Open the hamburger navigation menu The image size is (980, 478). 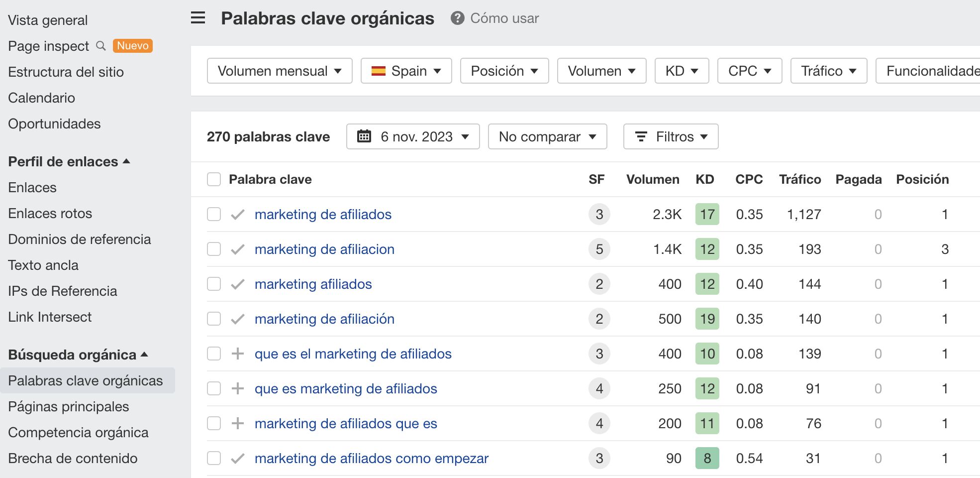[197, 17]
